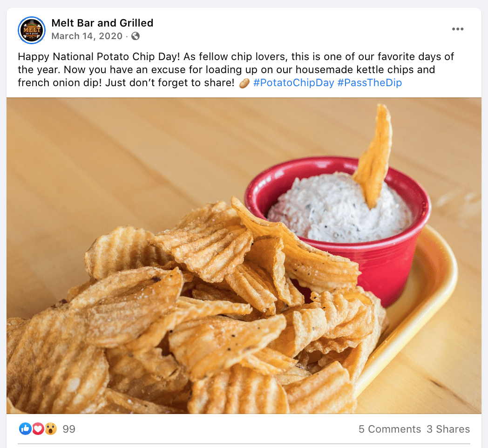This screenshot has height=448, width=488.
Task: Click the red heart Love reaction icon
Action: 38,429
